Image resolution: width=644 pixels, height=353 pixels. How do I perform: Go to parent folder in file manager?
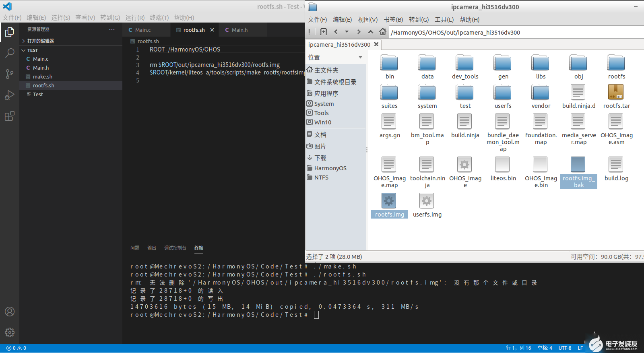pos(370,32)
